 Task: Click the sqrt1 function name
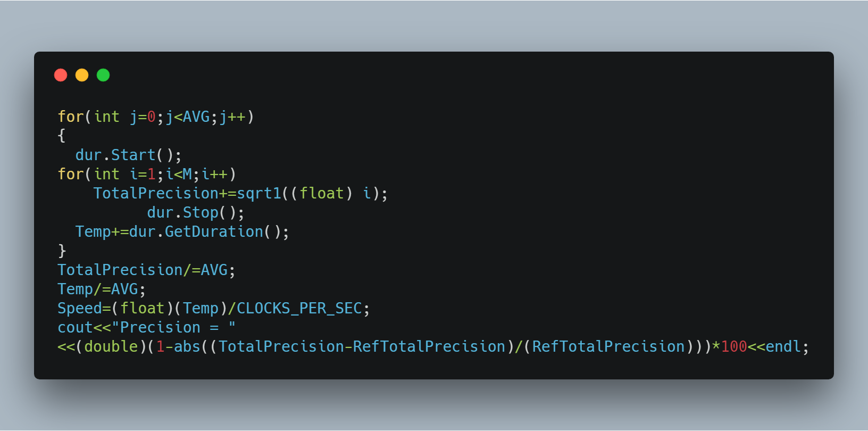[x=259, y=194]
